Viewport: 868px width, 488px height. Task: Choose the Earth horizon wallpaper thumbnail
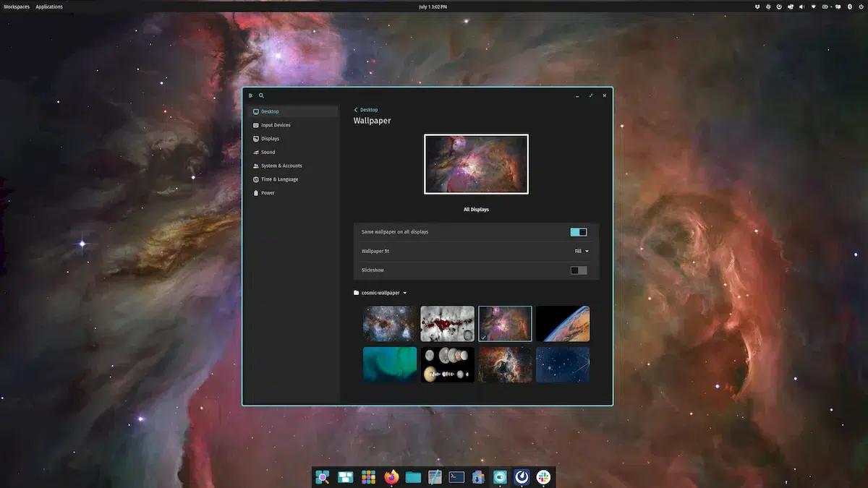pyautogui.click(x=563, y=324)
